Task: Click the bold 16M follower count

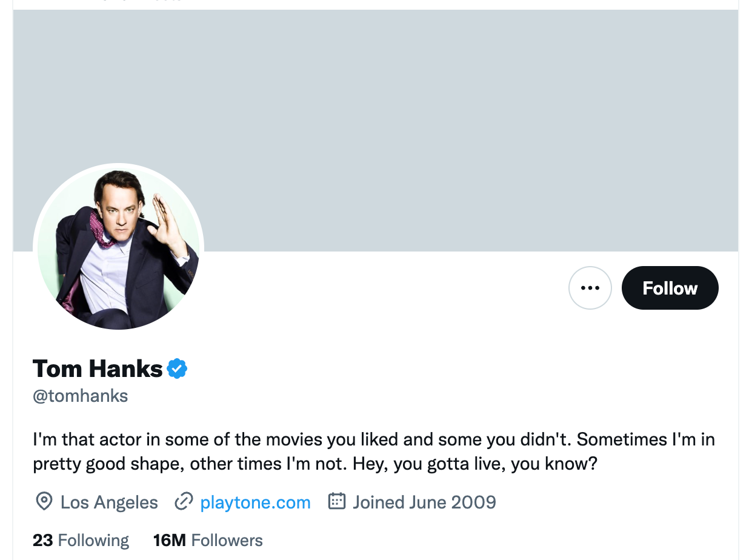Action: (x=169, y=540)
